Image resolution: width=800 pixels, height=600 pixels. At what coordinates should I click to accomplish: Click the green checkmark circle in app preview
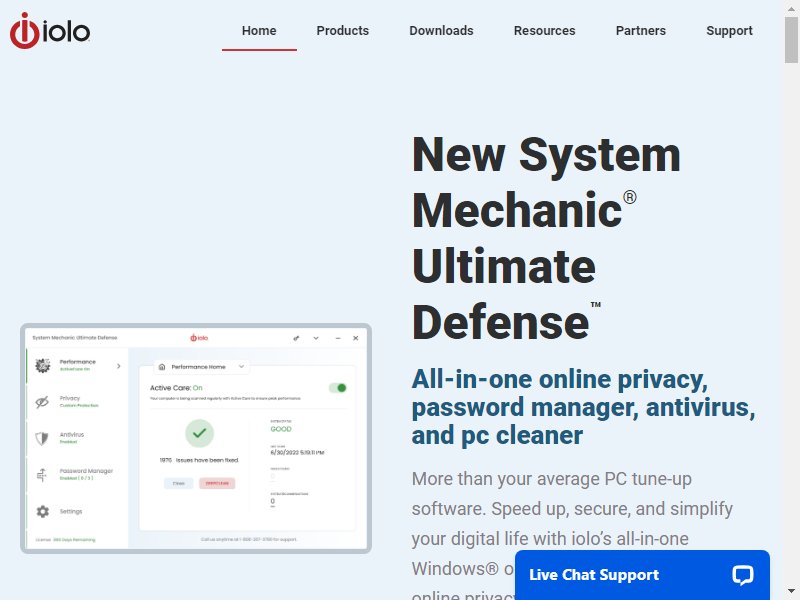pos(199,433)
